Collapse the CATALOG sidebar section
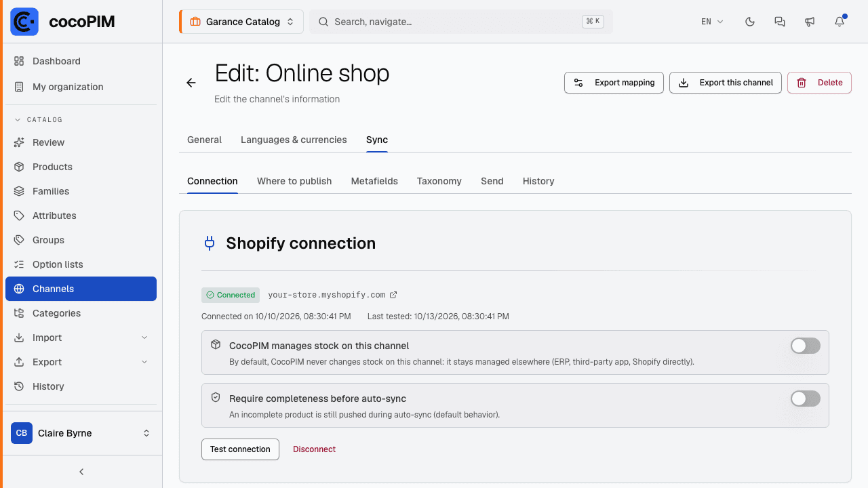 tap(39, 119)
